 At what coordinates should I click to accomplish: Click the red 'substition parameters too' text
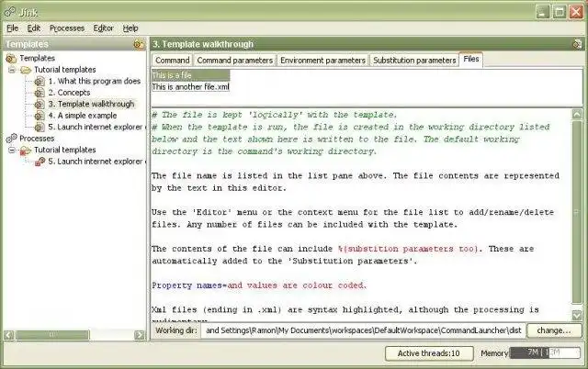(408, 249)
